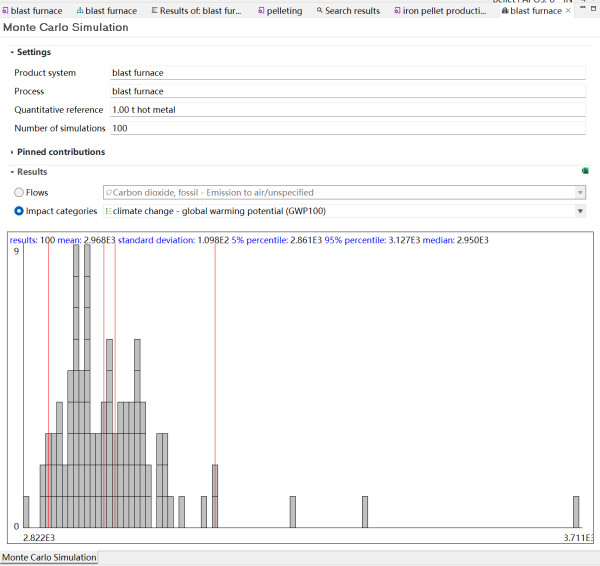Click the 'standard deviation:' label
Screen dimensions: 600x566
click(x=156, y=240)
